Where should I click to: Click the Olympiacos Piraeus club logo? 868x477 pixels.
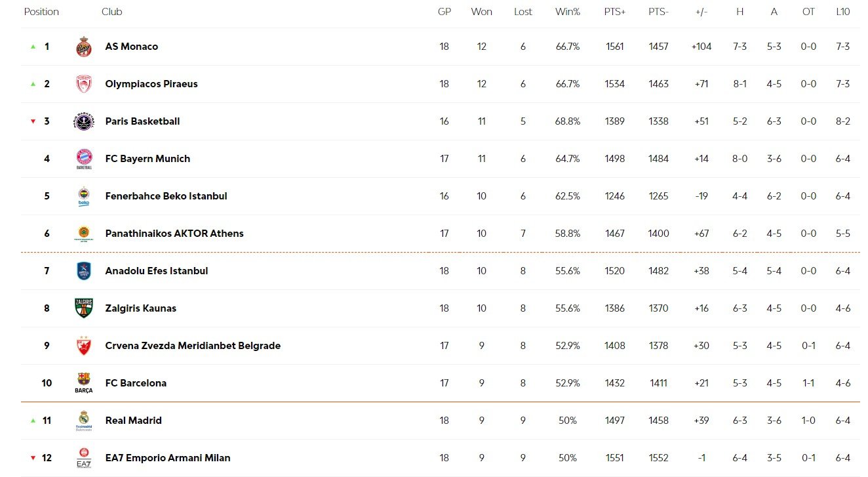tap(84, 84)
